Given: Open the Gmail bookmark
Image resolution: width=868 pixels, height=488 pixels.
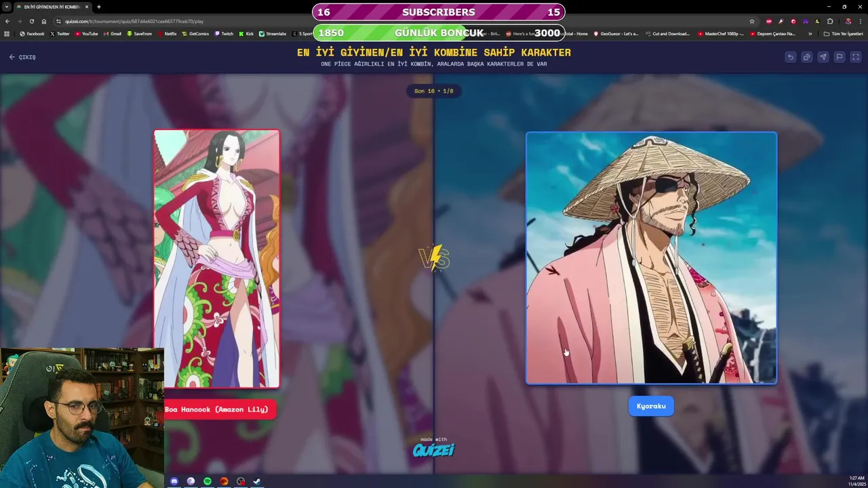Looking at the screenshot, I should tap(112, 33).
